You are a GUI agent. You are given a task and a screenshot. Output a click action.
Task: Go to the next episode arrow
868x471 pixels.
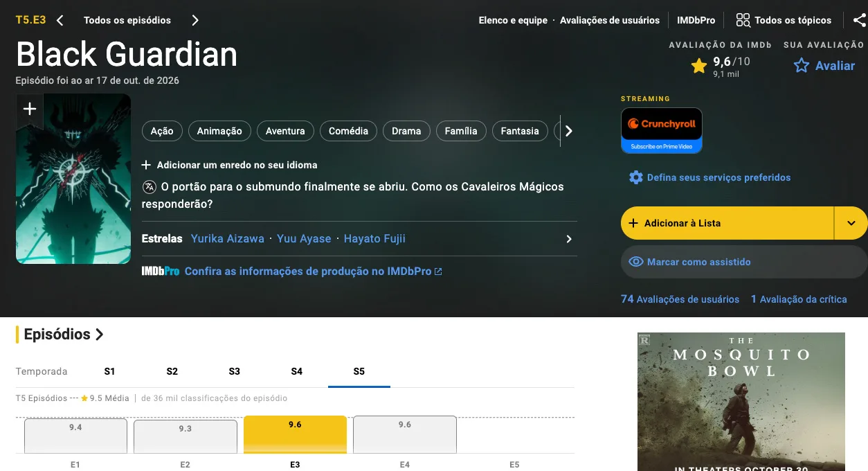(195, 20)
